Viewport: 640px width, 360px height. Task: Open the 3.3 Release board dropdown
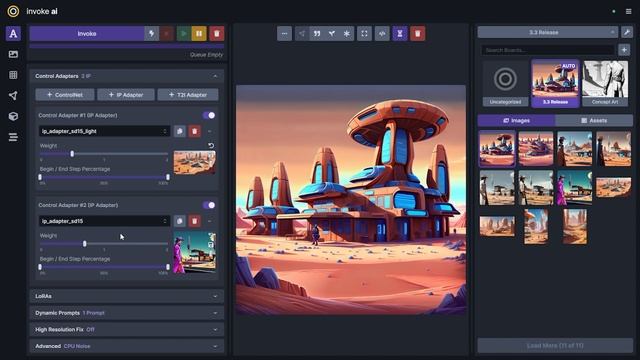click(x=548, y=32)
